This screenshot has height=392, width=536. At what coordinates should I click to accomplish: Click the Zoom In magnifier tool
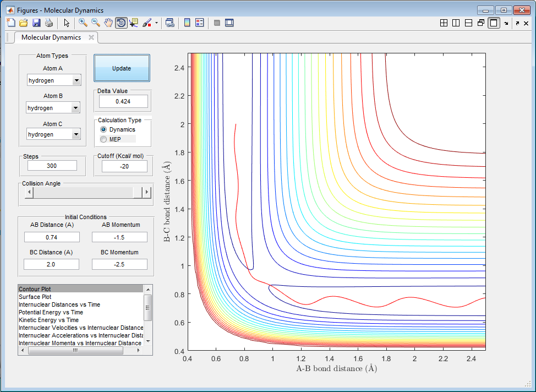[x=83, y=23]
